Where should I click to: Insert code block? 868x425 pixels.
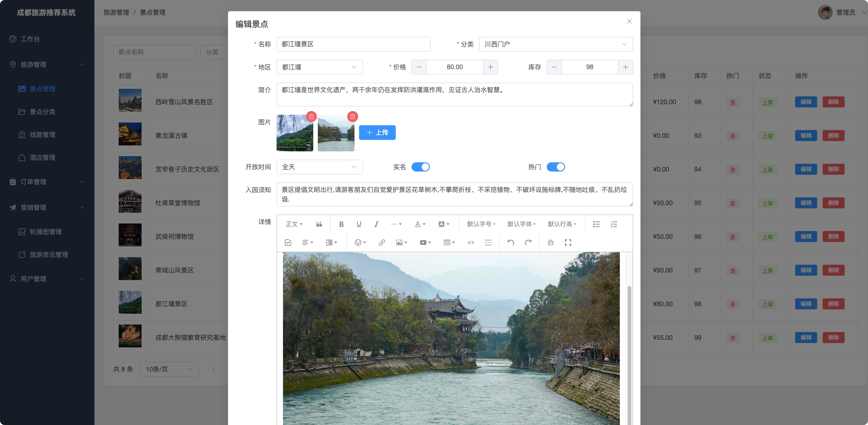pos(471,242)
